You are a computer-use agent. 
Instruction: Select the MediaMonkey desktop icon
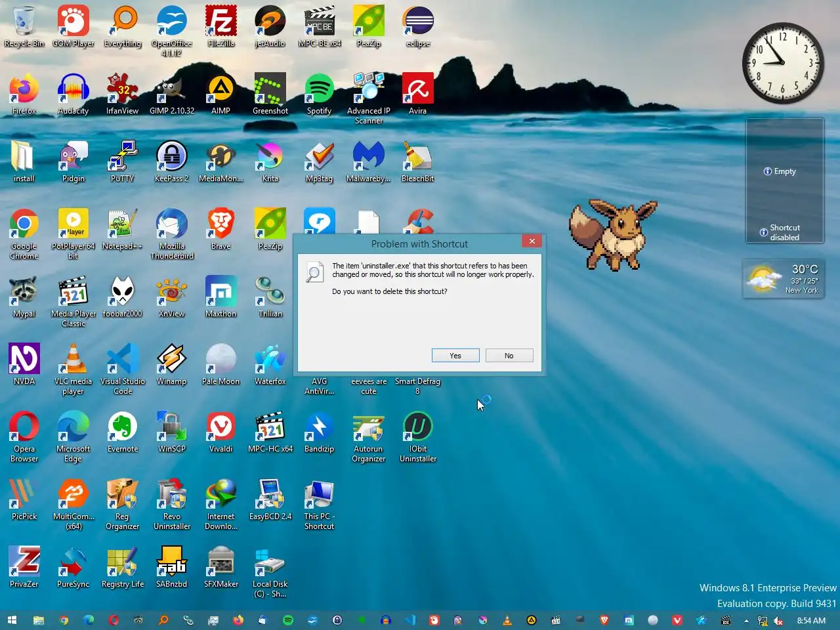coord(221,161)
